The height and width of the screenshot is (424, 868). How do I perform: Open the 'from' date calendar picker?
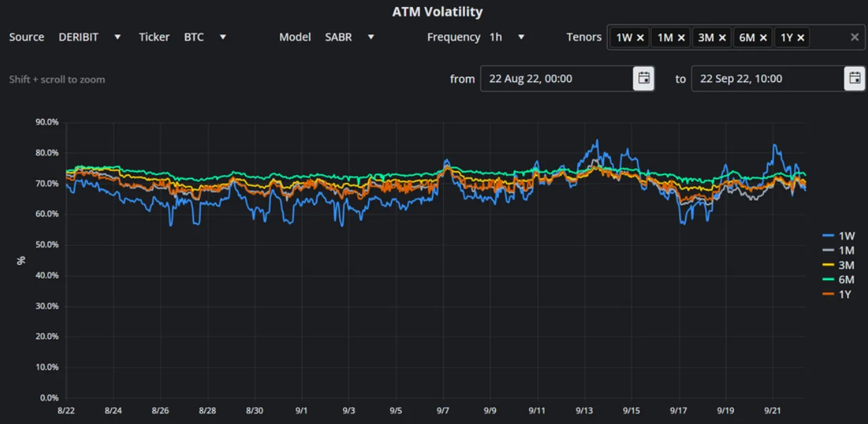(644, 79)
